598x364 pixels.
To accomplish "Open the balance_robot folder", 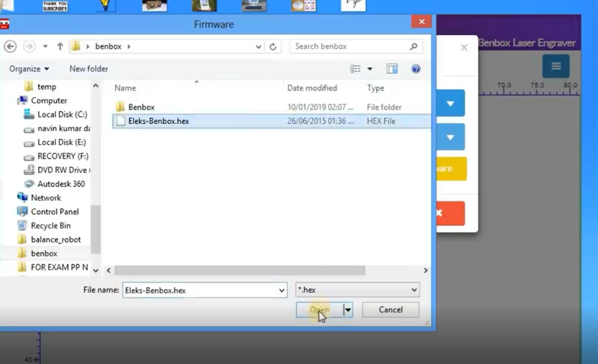I will pyautogui.click(x=56, y=239).
